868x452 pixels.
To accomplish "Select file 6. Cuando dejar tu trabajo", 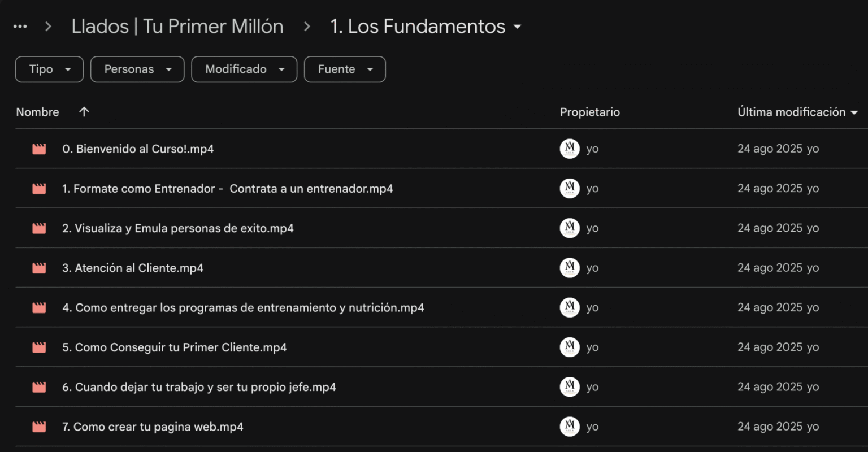I will point(199,388).
